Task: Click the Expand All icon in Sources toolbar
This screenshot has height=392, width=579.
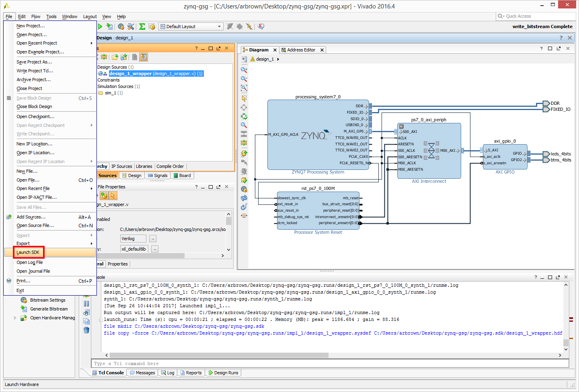Action: 104,57
